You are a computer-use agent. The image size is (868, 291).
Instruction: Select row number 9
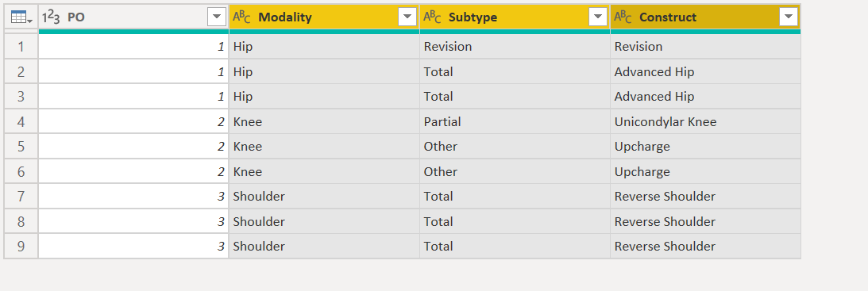(x=21, y=246)
